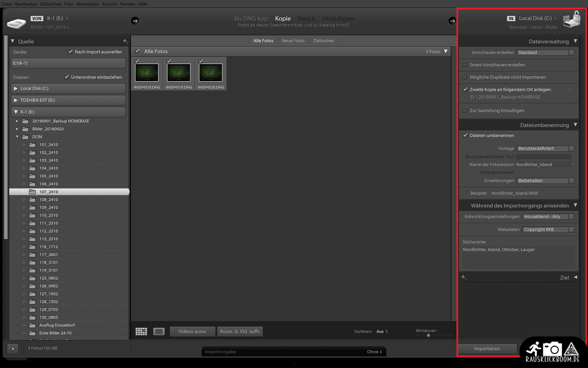Uncheck Nach Import auswerfen option
Image resolution: width=588 pixels, height=368 pixels.
click(x=70, y=52)
